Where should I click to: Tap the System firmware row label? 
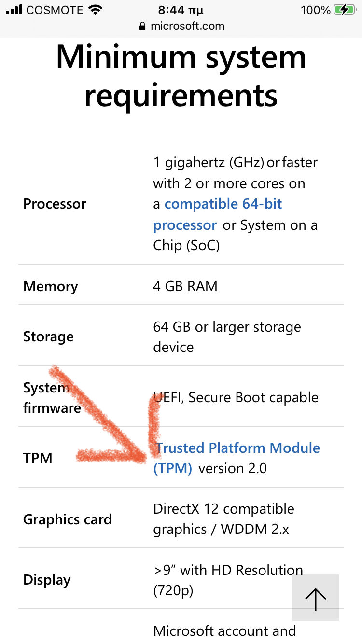(x=52, y=398)
